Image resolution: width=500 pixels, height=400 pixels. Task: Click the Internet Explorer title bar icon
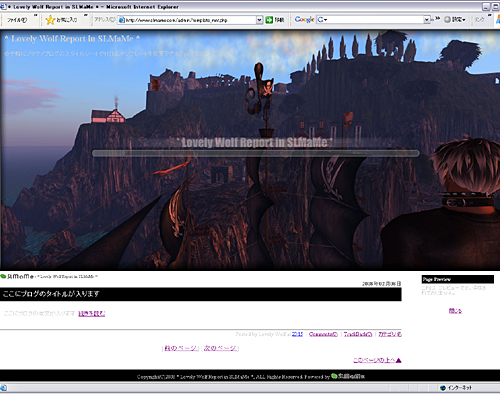pos(3,6)
